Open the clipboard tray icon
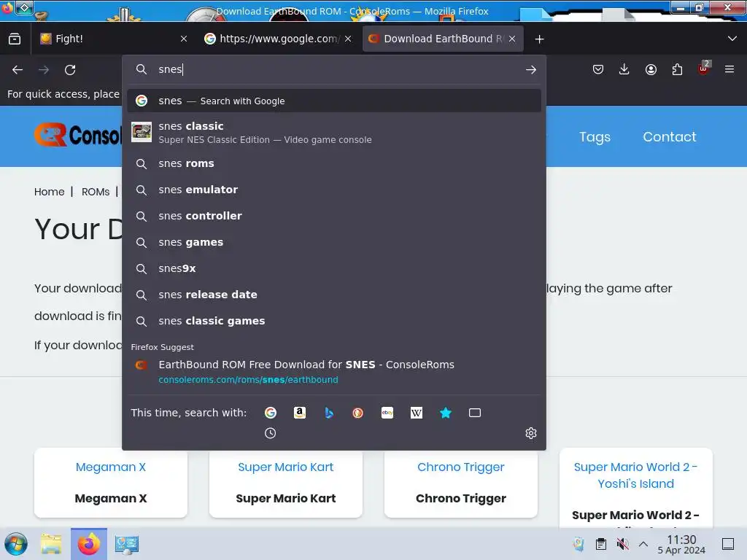Screen dimensions: 747x560 tap(601, 544)
